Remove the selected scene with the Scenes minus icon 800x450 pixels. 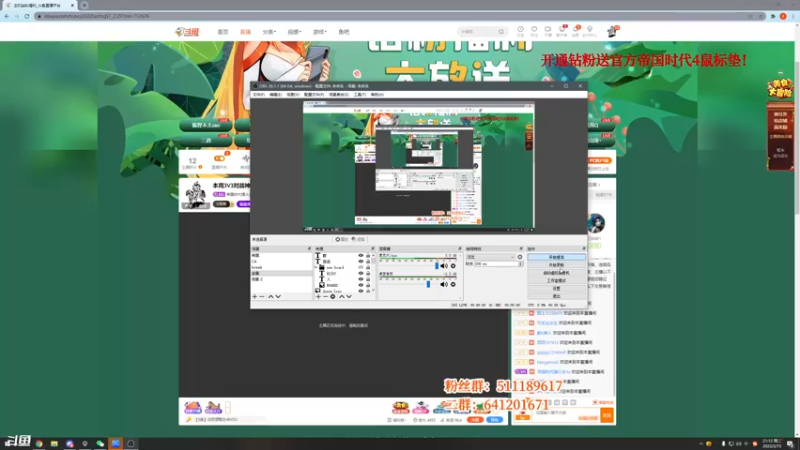262,296
